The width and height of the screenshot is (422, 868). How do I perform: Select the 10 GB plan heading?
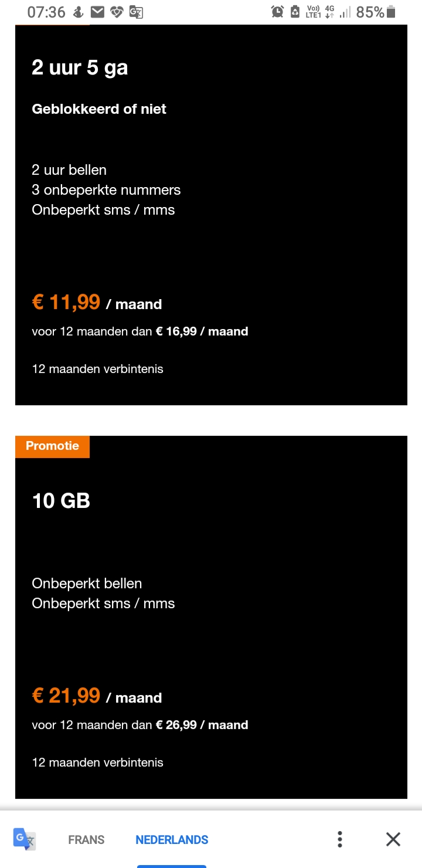[61, 501]
